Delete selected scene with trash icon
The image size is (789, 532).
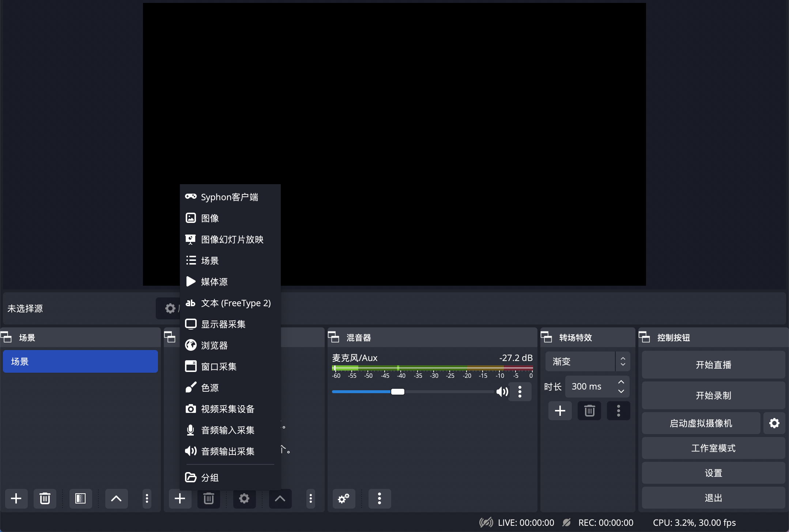45,498
